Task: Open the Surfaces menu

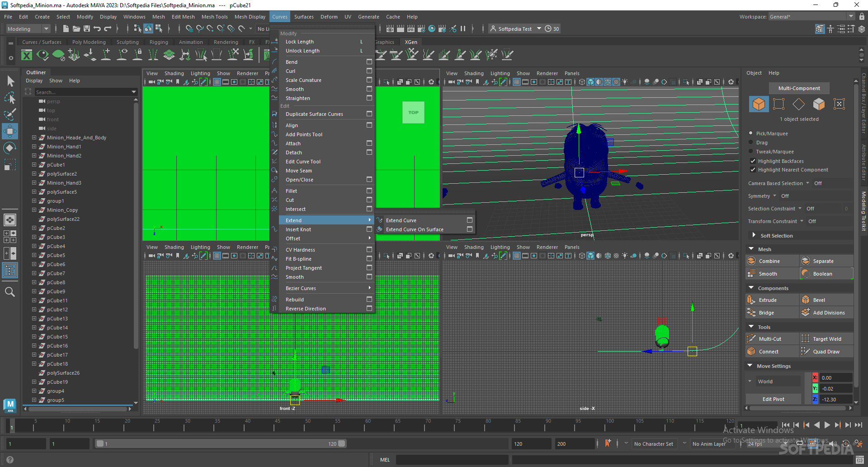Action: coord(304,17)
